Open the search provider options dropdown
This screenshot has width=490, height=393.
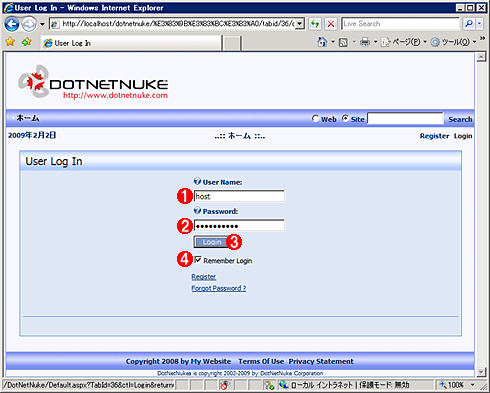click(x=479, y=24)
